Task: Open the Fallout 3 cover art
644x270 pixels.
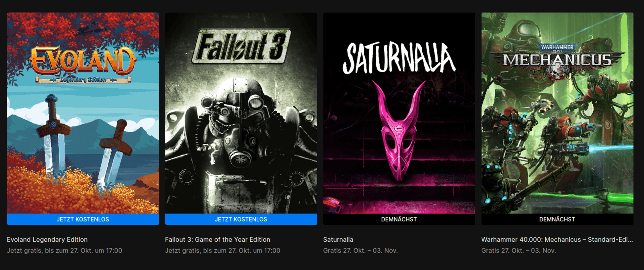Action: 241,113
